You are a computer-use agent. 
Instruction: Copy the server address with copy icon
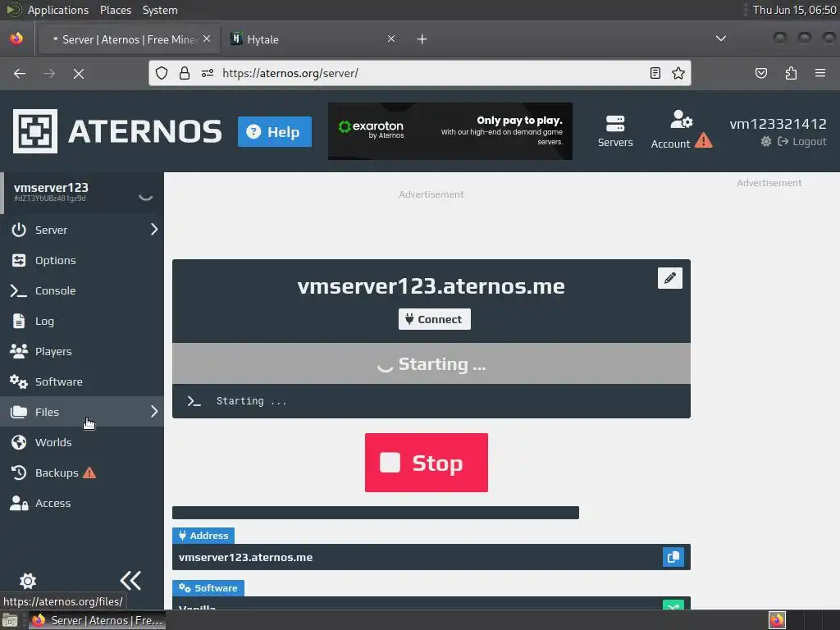673,557
